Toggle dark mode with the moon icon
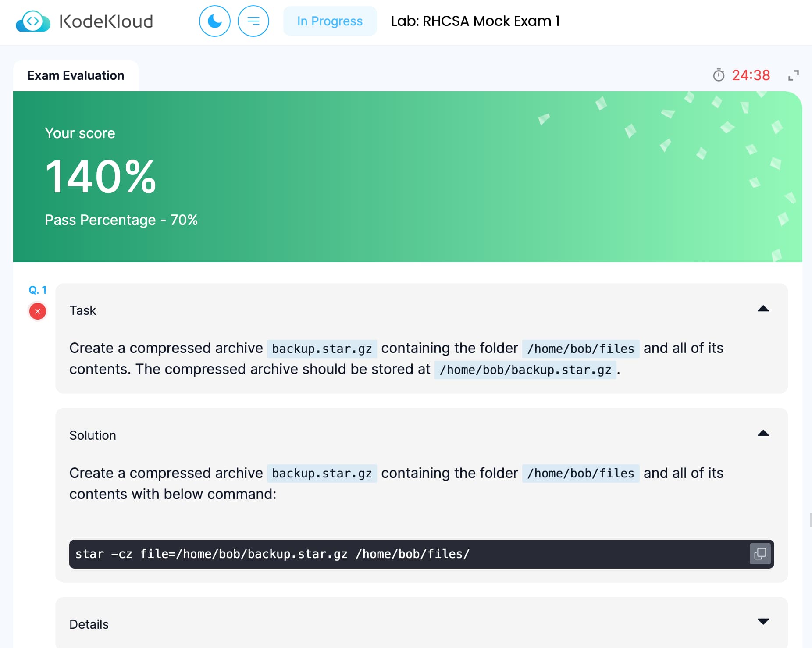 point(215,21)
